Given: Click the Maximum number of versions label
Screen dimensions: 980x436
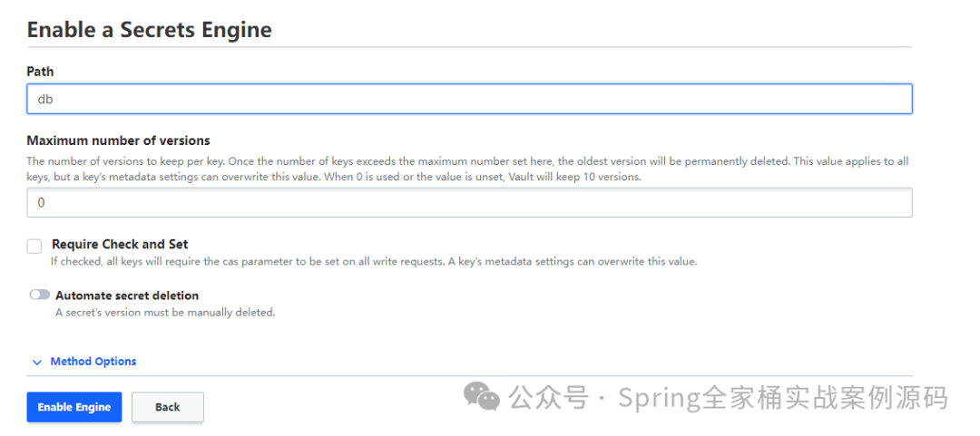Looking at the screenshot, I should click(118, 140).
